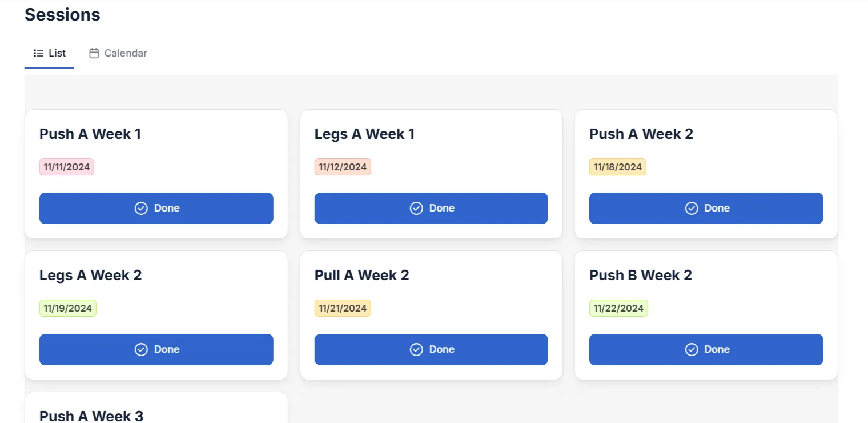The height and width of the screenshot is (423, 868).
Task: Click checkmark icon on Legs A Week 1
Action: 416,208
